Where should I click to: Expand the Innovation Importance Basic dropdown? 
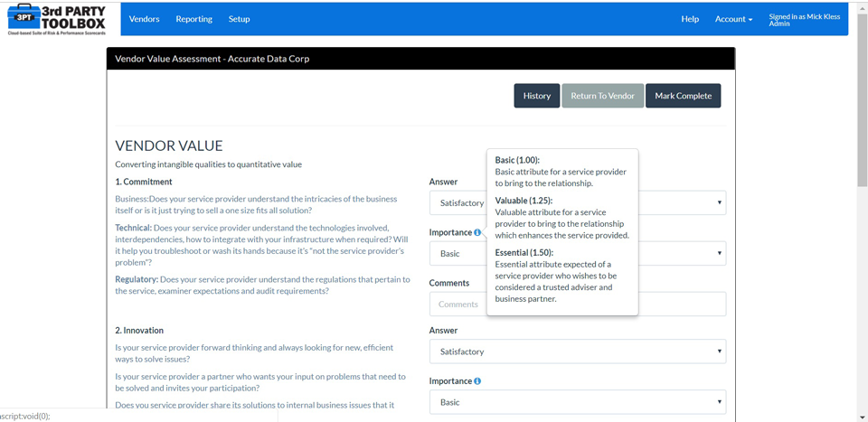578,402
